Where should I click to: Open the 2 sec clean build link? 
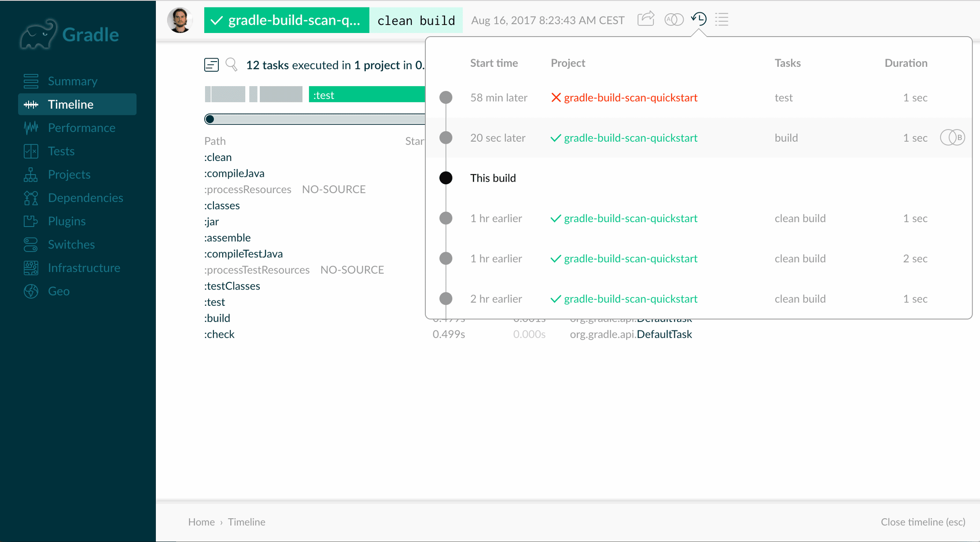pyautogui.click(x=630, y=258)
